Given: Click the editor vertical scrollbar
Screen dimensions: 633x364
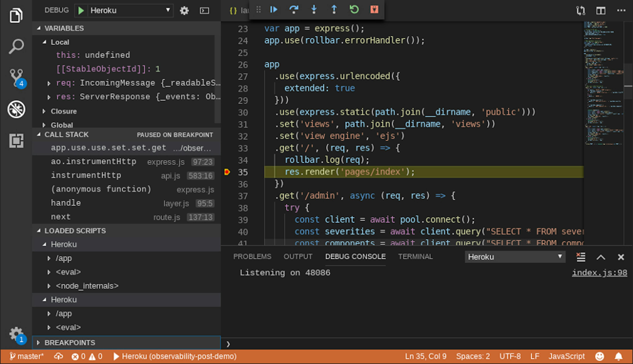Looking at the screenshot, I should click(628, 81).
